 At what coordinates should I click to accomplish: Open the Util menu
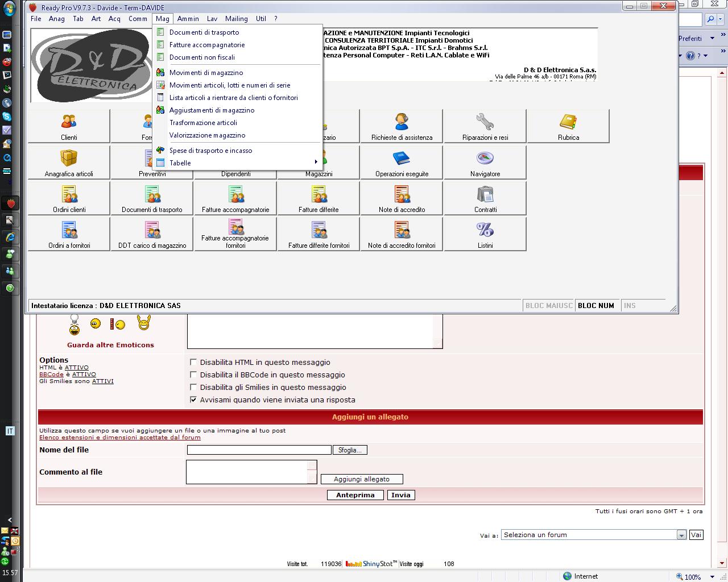point(261,19)
